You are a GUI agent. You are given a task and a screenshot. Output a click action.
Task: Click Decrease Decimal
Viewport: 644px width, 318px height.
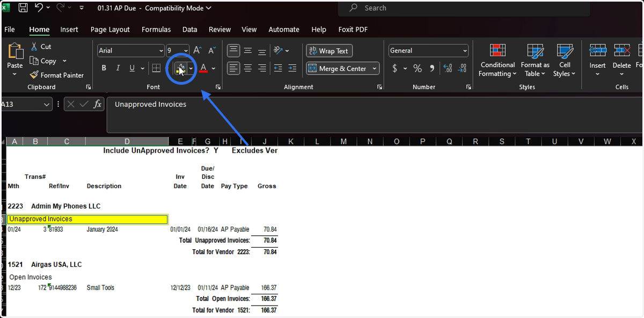click(x=462, y=68)
